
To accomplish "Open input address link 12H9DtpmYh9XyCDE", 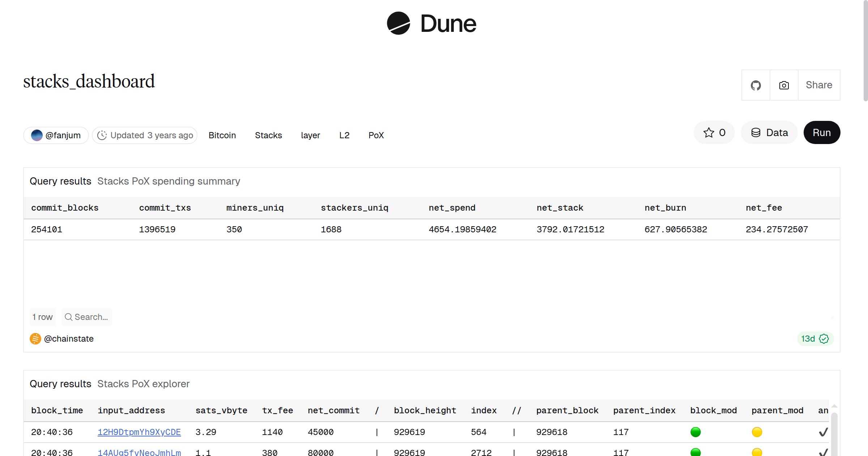I will (x=139, y=432).
